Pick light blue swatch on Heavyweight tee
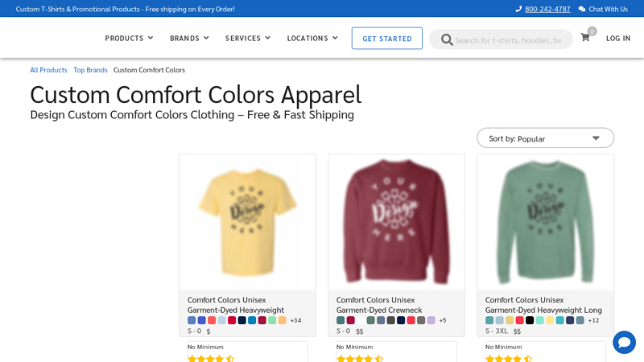The image size is (644, 362). [222, 320]
